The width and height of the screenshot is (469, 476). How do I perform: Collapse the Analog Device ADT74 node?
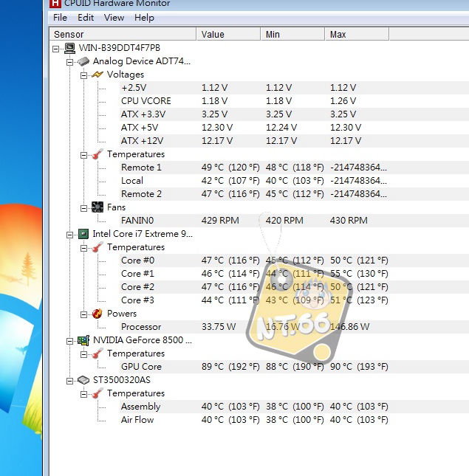click(x=70, y=62)
